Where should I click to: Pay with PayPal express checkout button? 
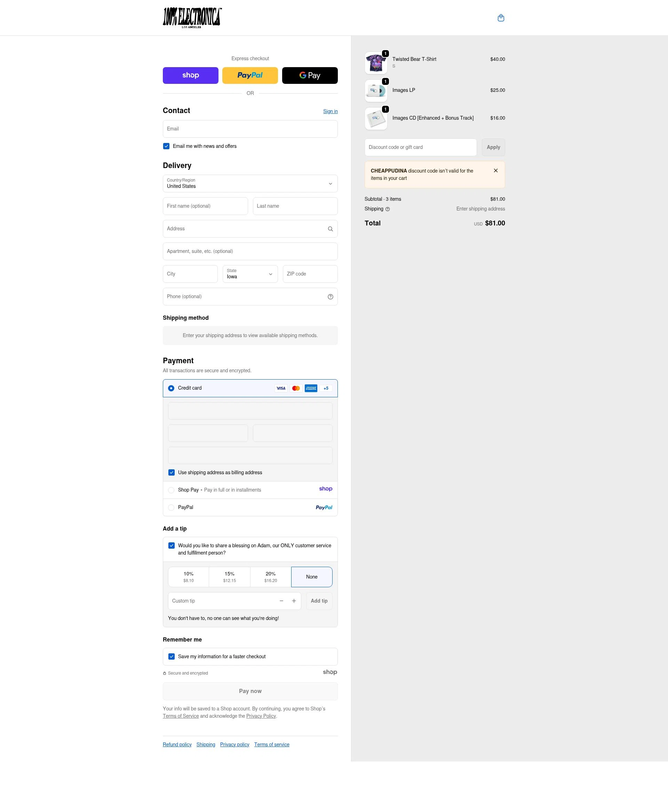pos(250,75)
